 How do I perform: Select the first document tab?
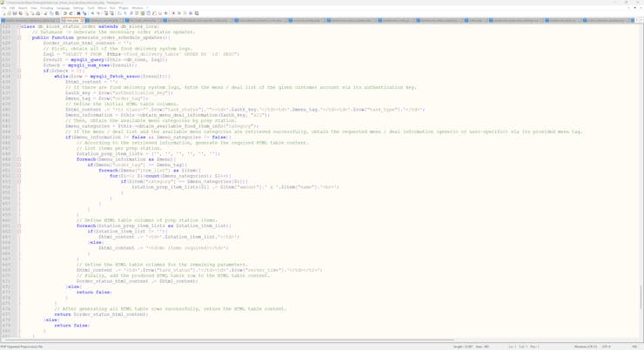point(30,21)
